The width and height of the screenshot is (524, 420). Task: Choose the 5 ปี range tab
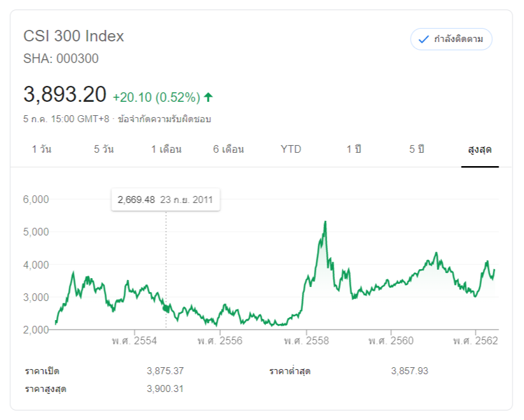click(416, 150)
